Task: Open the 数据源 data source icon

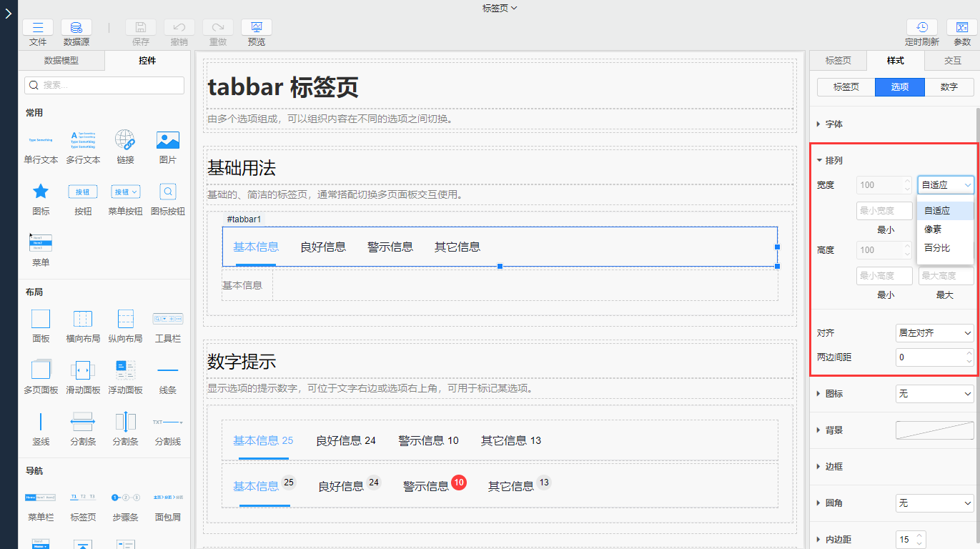Action: tap(76, 28)
